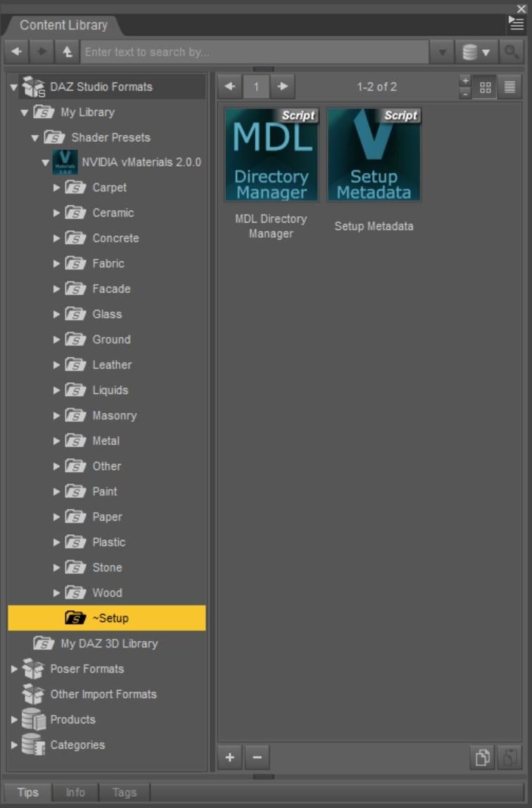Switch to list view
Screen dimensions: 532x808
(510, 87)
